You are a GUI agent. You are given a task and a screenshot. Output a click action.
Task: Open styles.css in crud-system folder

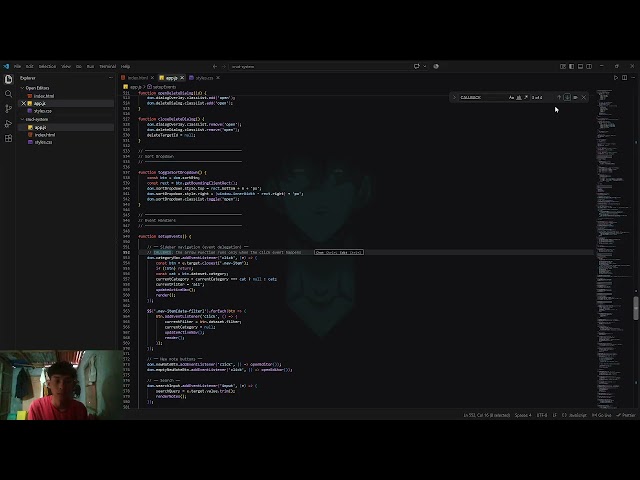pos(43,142)
